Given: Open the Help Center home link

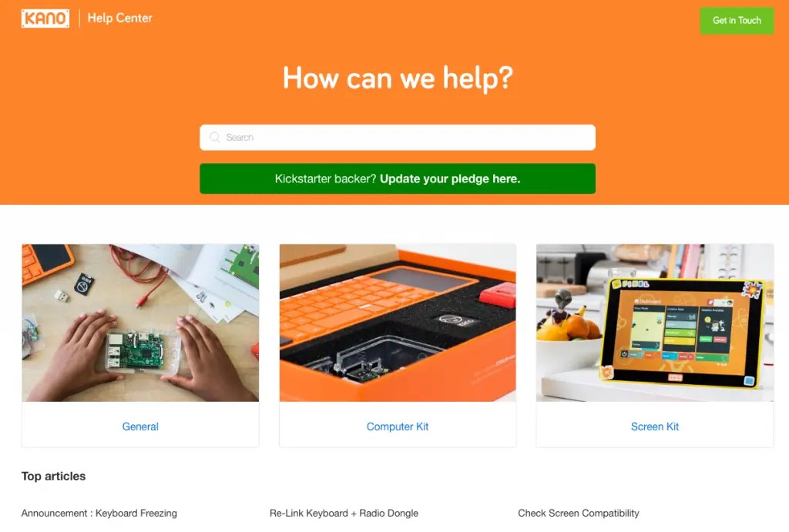Looking at the screenshot, I should click(119, 18).
